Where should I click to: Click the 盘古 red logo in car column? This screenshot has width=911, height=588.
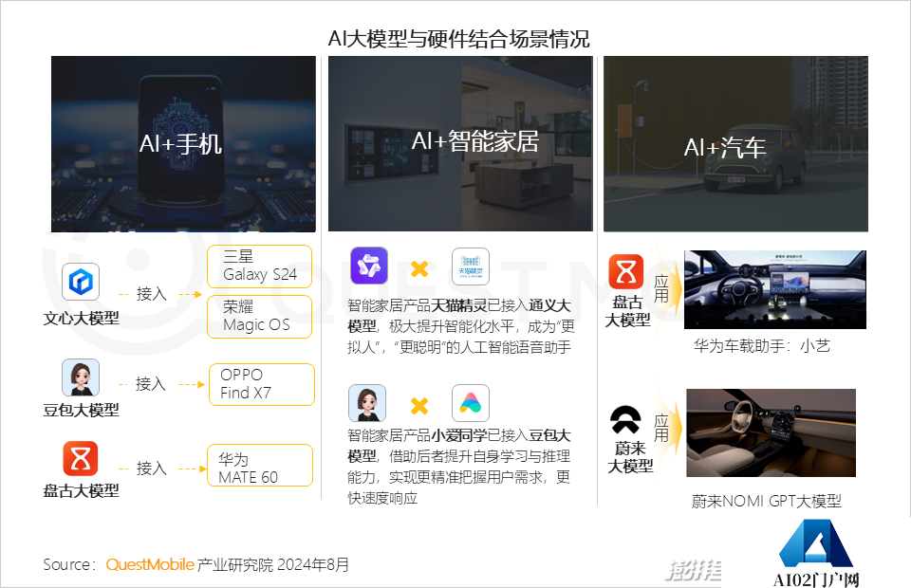click(x=626, y=271)
